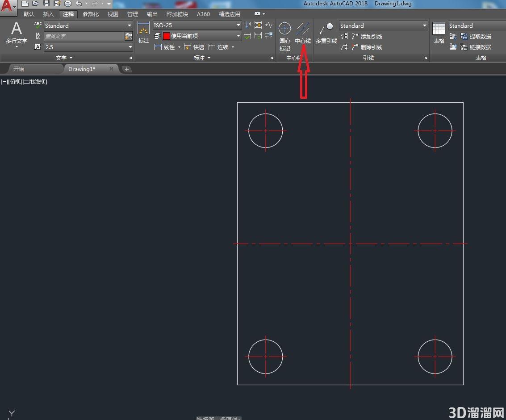Screen dimensions: 506x420
Task: Select the 中心线 centerline tool
Action: [x=303, y=33]
